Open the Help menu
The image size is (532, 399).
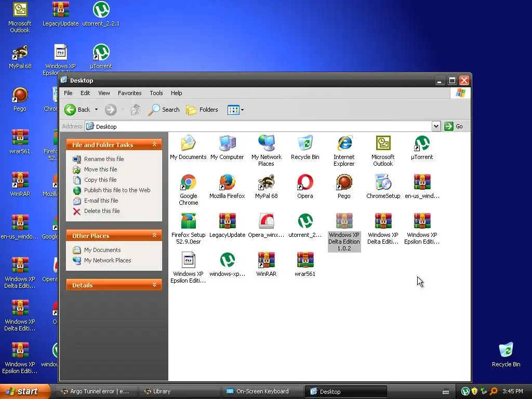tap(177, 93)
